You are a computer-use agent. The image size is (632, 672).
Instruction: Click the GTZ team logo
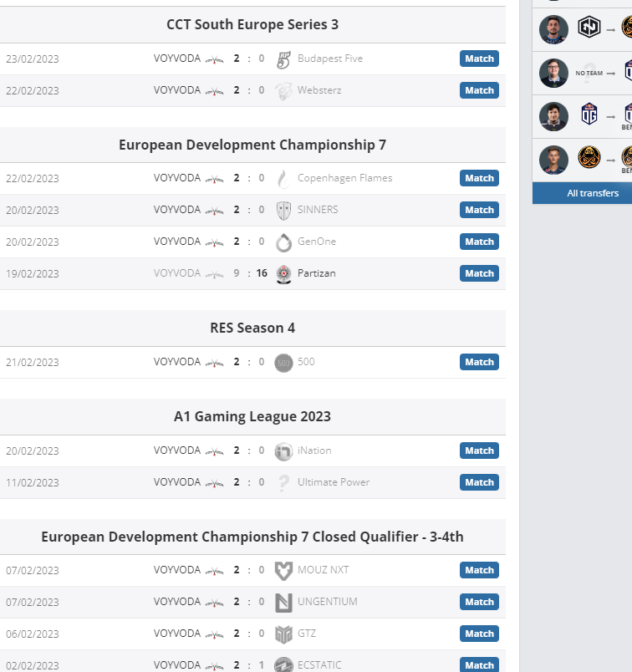pos(283,634)
